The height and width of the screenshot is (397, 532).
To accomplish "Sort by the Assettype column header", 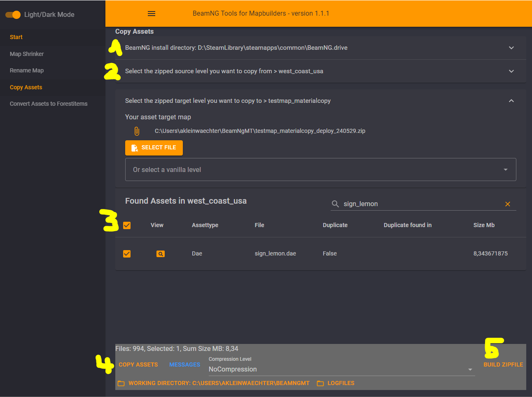I will [x=205, y=225].
